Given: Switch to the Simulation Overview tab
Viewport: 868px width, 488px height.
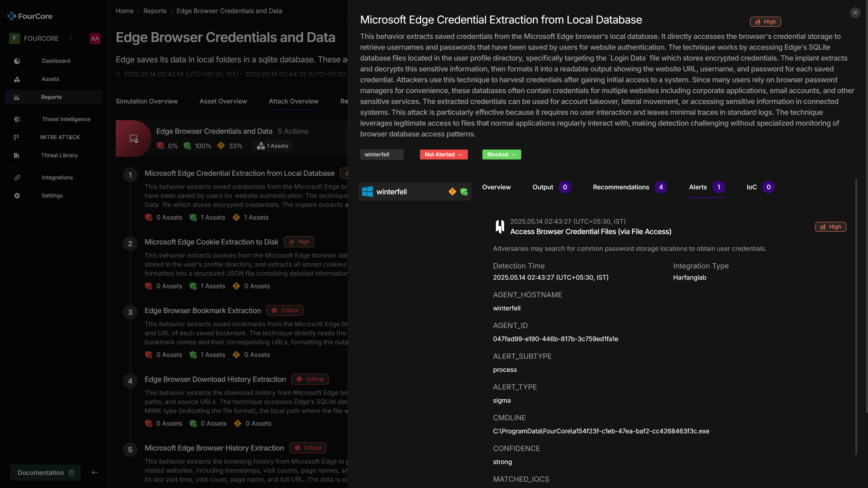Looking at the screenshot, I should (146, 101).
